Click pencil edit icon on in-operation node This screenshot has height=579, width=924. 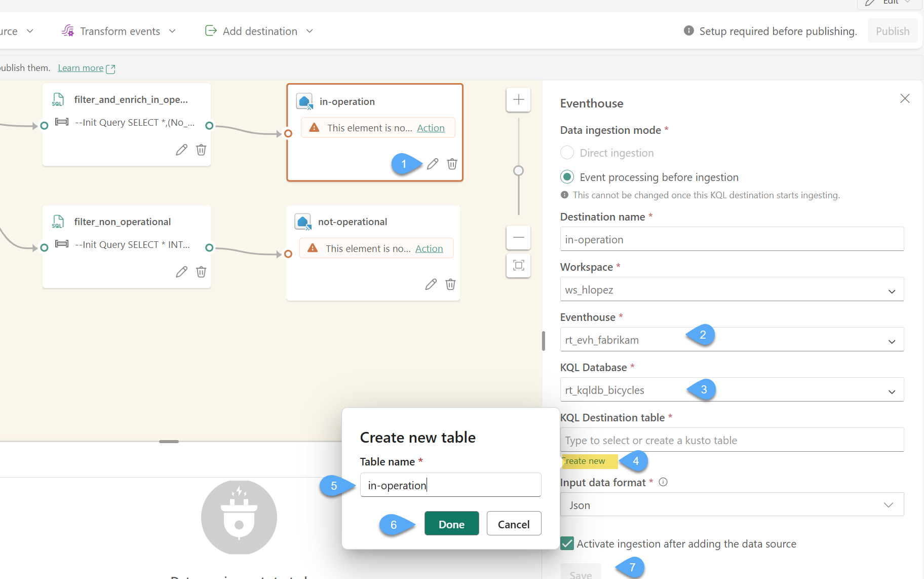(432, 164)
